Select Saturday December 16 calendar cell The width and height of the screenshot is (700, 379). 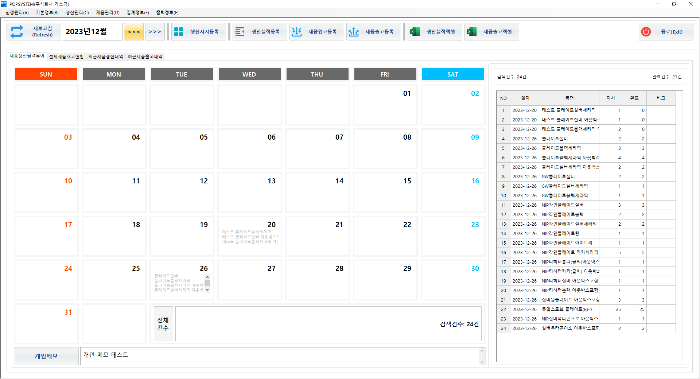[453, 193]
